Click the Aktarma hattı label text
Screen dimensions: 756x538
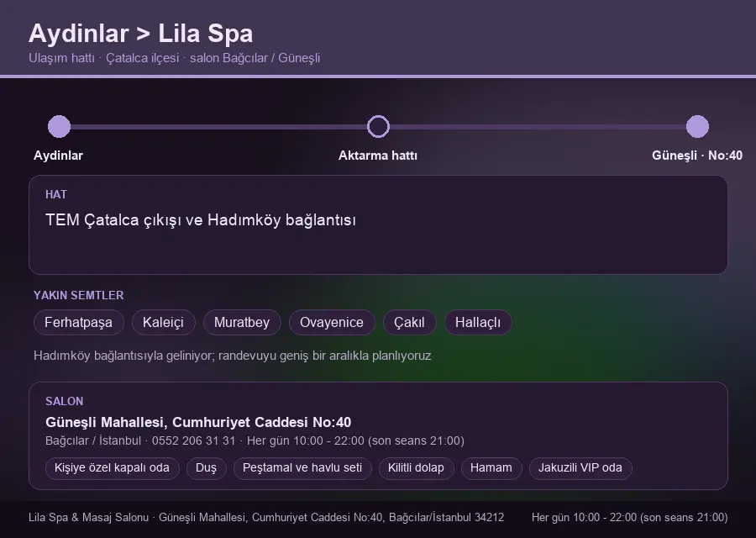tap(378, 156)
